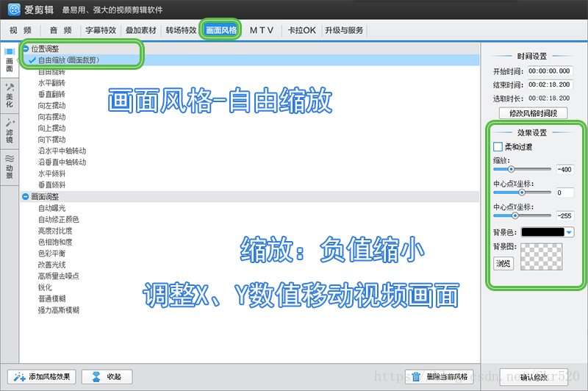588x391 pixels.
Task: Click the hourglass icon beside 收起
Action: 96,377
